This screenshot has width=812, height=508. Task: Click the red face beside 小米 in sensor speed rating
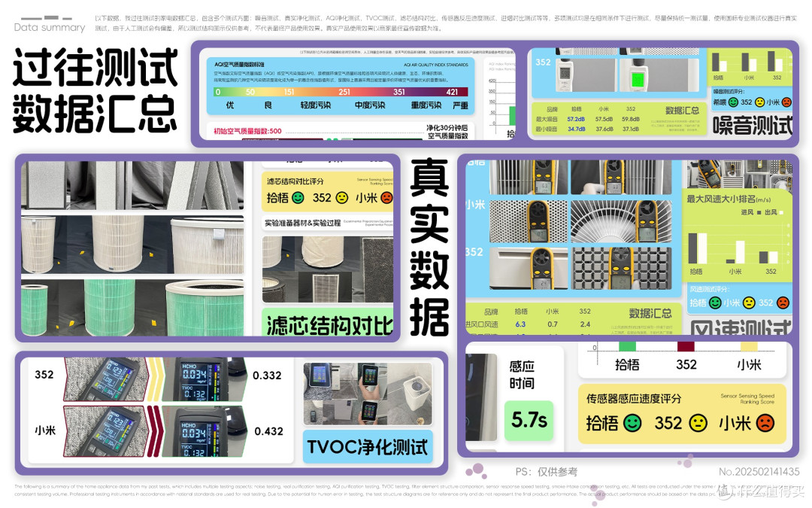point(765,424)
